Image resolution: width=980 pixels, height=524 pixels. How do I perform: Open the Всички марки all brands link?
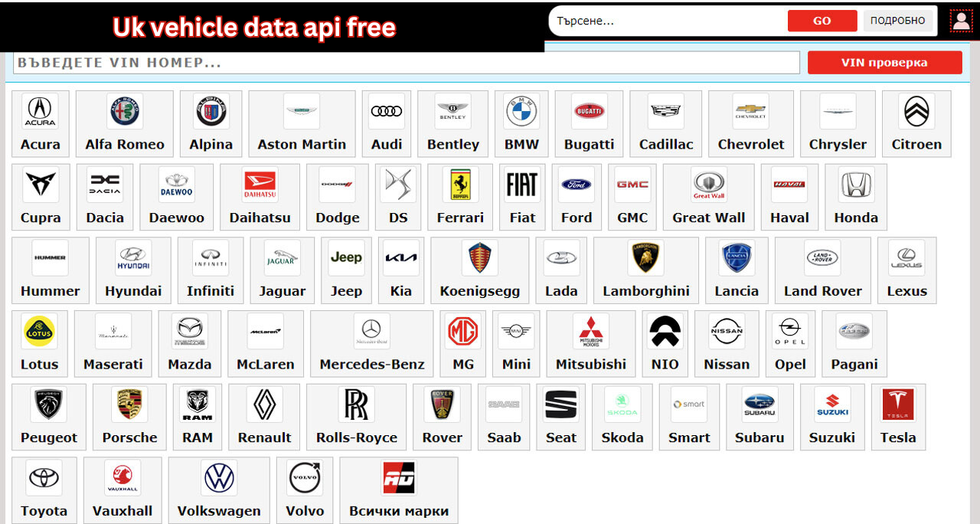click(399, 511)
